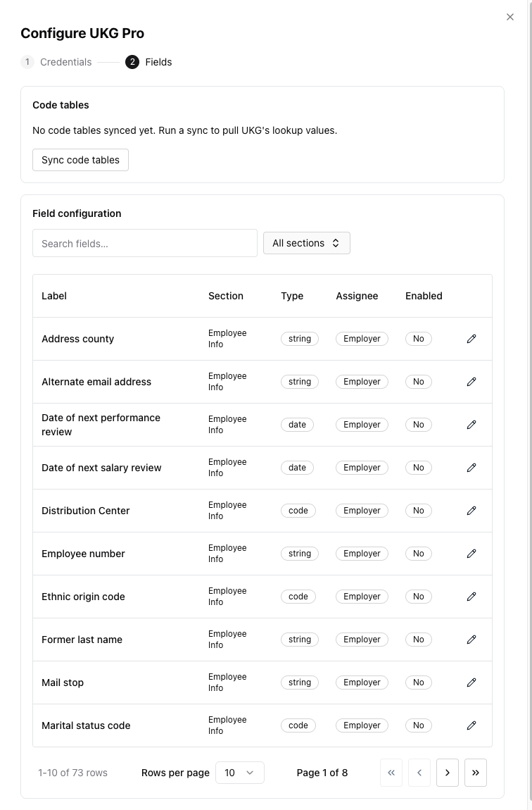
Task: Edit the Date of next performance review field
Action: [471, 425]
